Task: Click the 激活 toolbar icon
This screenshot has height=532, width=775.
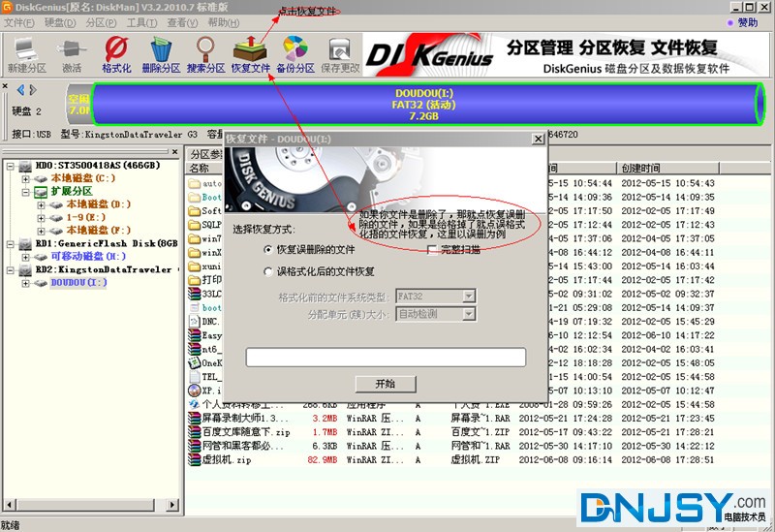Action: (72, 55)
